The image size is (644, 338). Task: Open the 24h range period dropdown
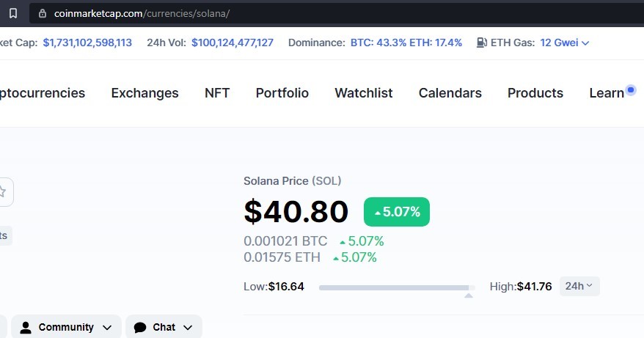pyautogui.click(x=579, y=286)
